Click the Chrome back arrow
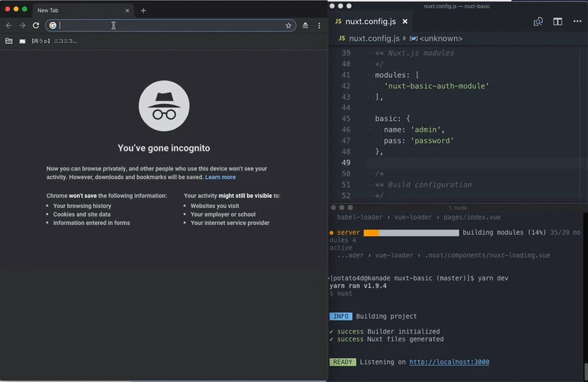588x382 pixels. 9,25
